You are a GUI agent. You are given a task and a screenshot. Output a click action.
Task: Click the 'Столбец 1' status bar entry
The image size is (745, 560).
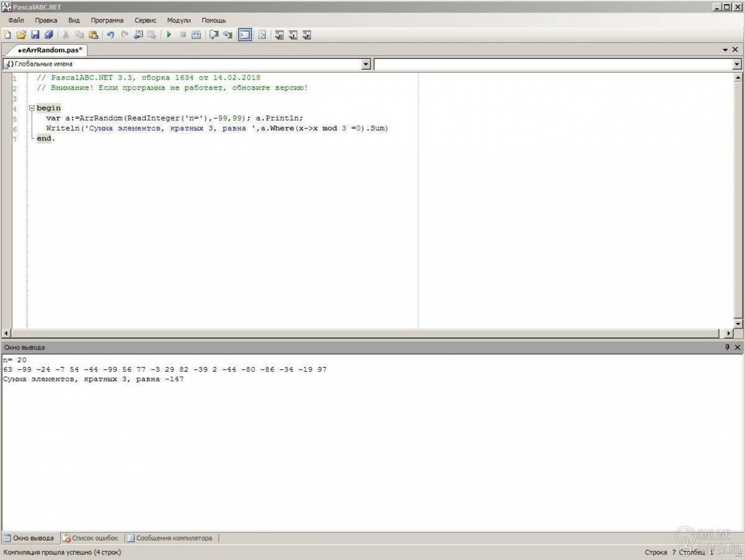coord(697,552)
